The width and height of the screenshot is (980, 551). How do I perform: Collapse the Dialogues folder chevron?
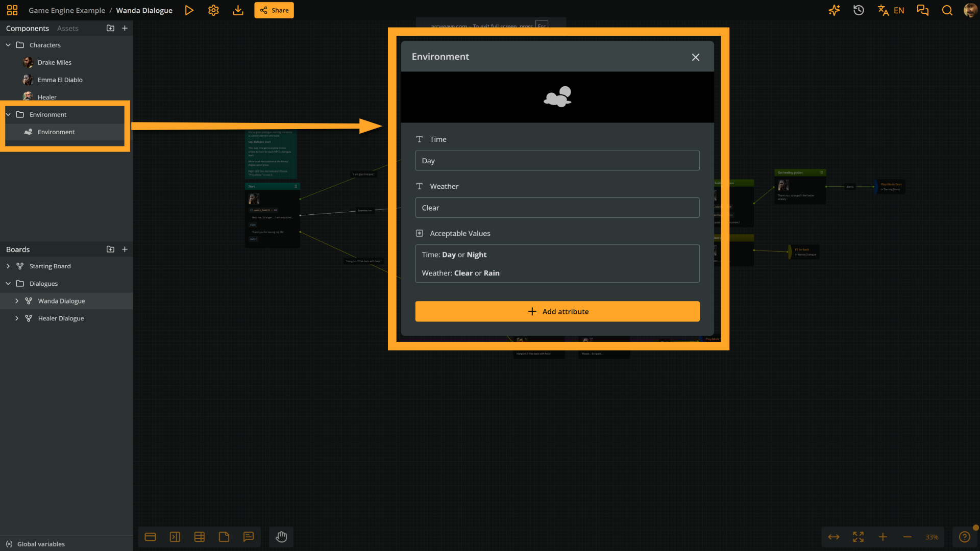click(x=8, y=284)
